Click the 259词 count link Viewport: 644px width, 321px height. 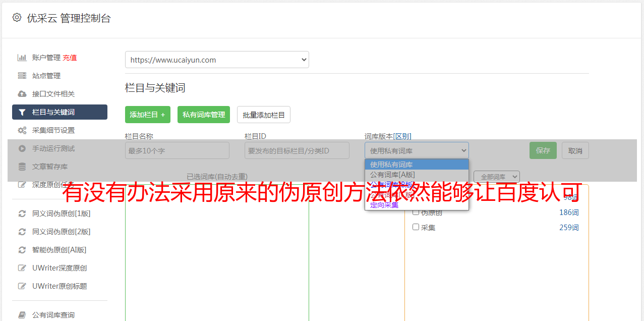(x=569, y=228)
